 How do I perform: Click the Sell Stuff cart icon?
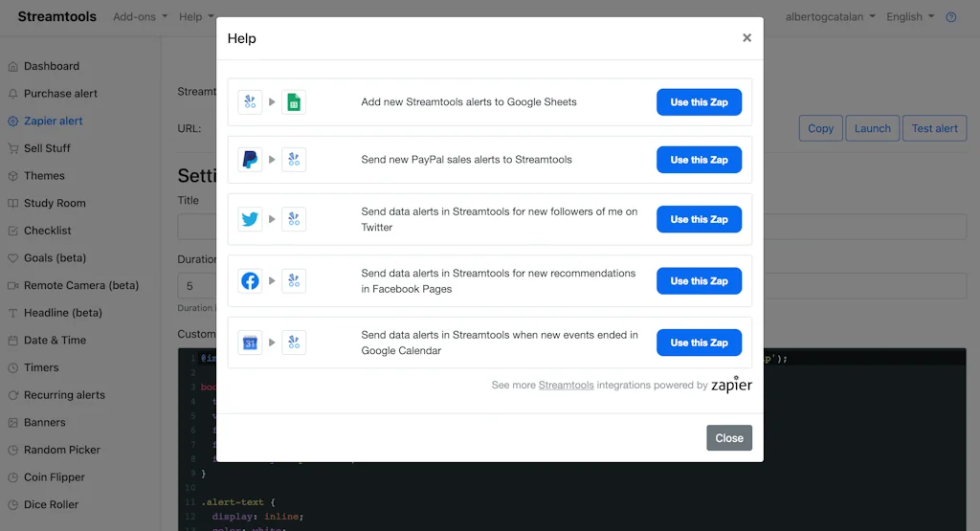[12, 148]
